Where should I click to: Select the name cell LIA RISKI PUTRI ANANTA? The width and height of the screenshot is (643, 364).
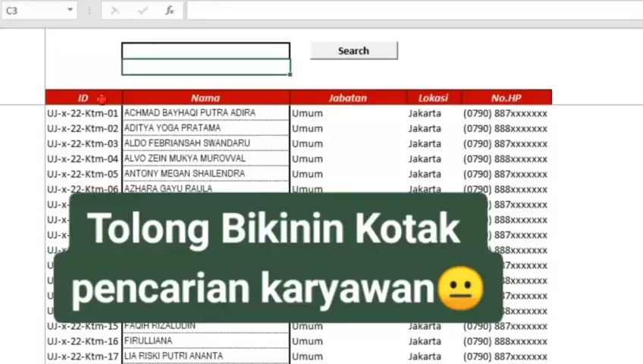point(205,356)
